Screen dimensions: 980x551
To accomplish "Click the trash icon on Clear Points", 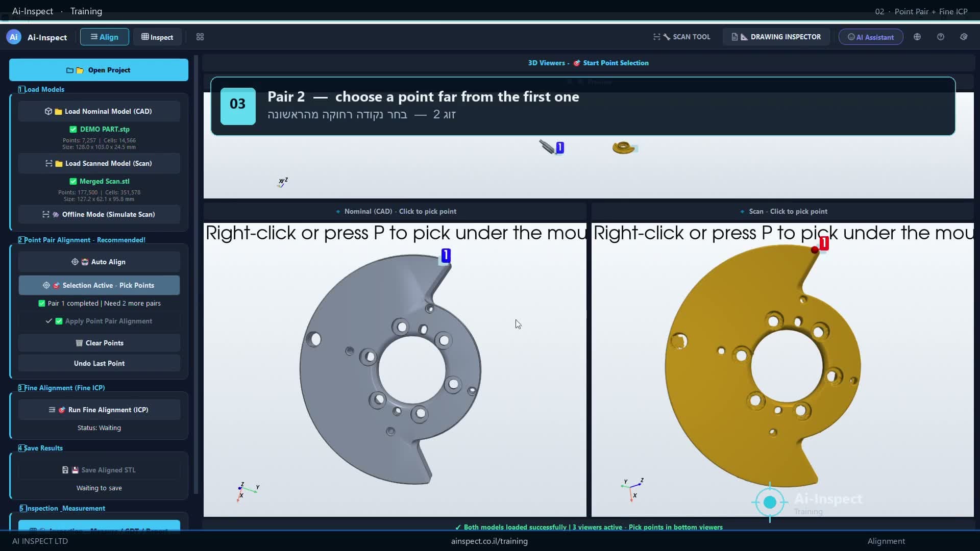I will pos(79,343).
